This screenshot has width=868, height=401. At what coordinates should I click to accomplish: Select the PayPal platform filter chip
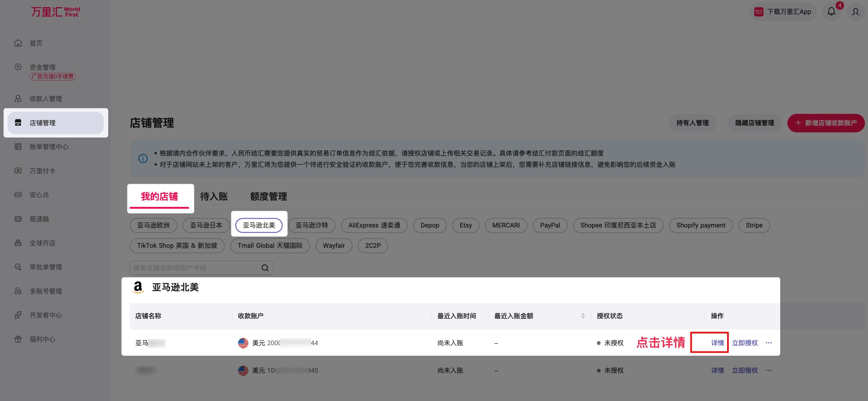point(550,225)
